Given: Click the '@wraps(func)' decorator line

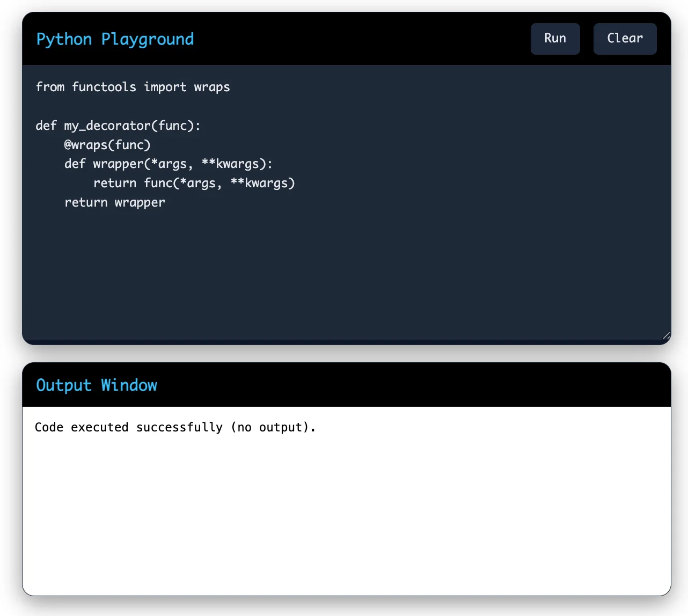Looking at the screenshot, I should point(107,145).
